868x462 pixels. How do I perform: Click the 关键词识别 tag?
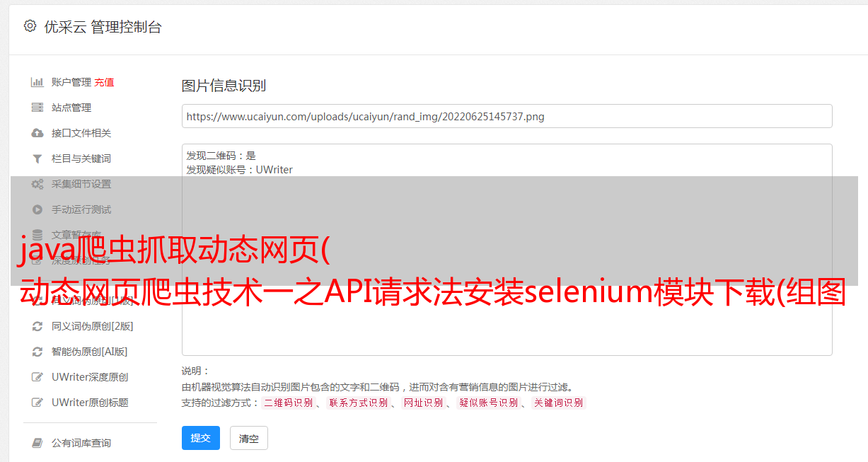559,403
